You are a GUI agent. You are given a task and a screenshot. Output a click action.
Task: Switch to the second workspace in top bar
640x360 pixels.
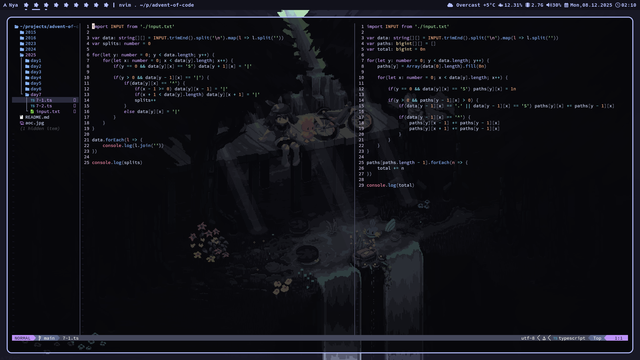(36, 5)
